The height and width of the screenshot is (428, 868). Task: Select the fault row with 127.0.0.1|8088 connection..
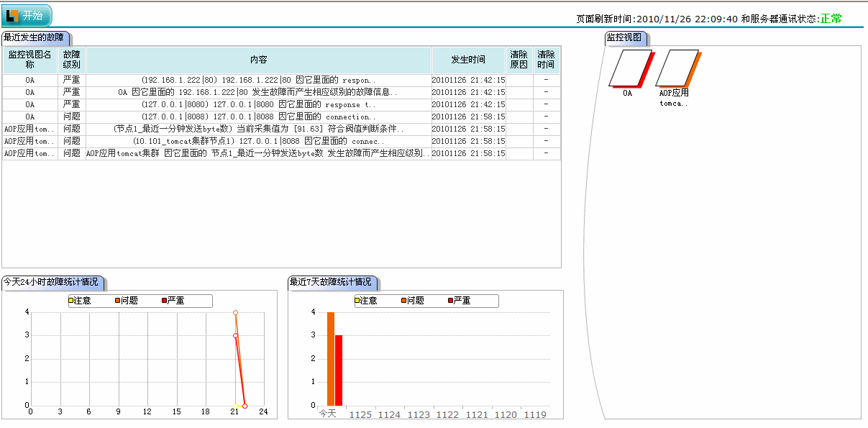click(281, 117)
